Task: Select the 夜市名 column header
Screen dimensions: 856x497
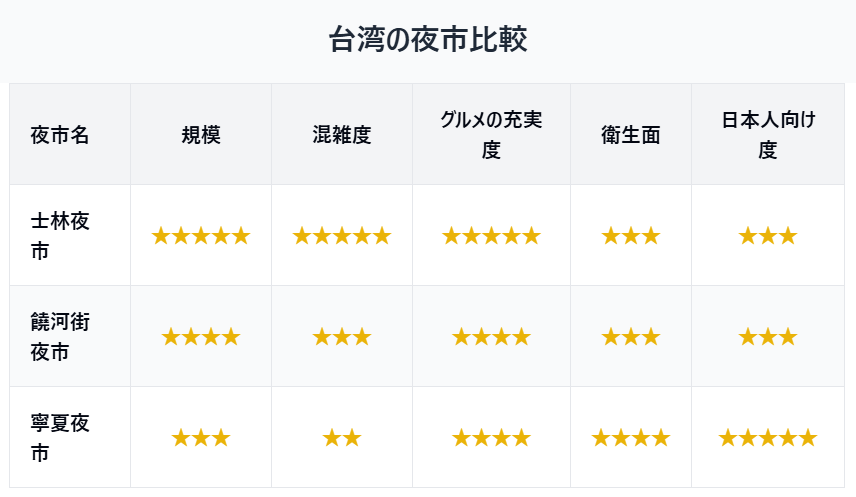Action: point(60,135)
